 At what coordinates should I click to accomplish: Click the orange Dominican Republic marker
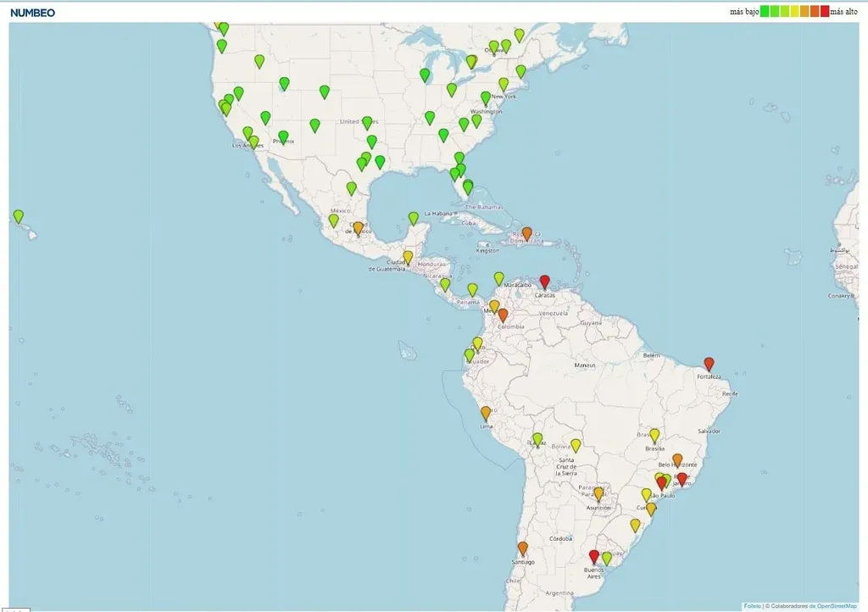pyautogui.click(x=526, y=233)
